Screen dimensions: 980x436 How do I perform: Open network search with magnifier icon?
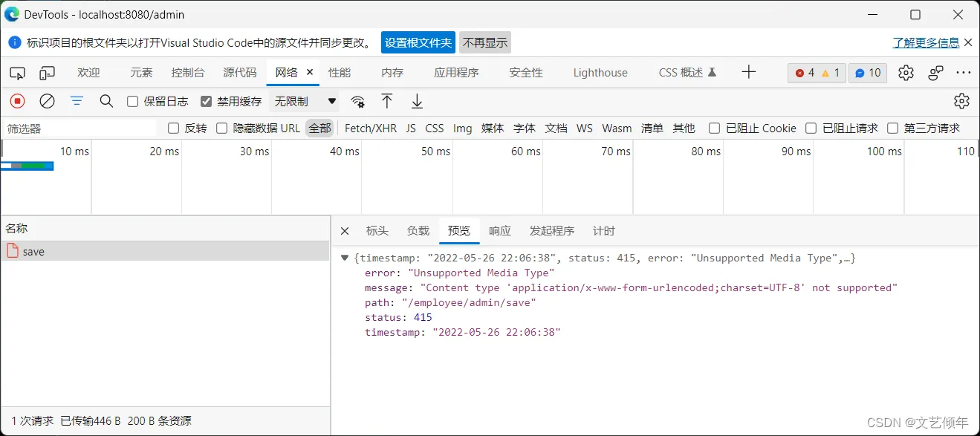(106, 101)
